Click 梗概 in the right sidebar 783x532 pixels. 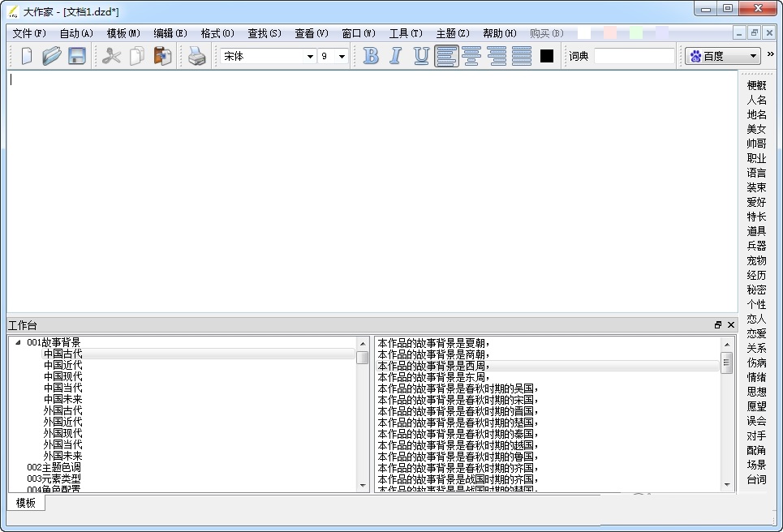click(756, 85)
